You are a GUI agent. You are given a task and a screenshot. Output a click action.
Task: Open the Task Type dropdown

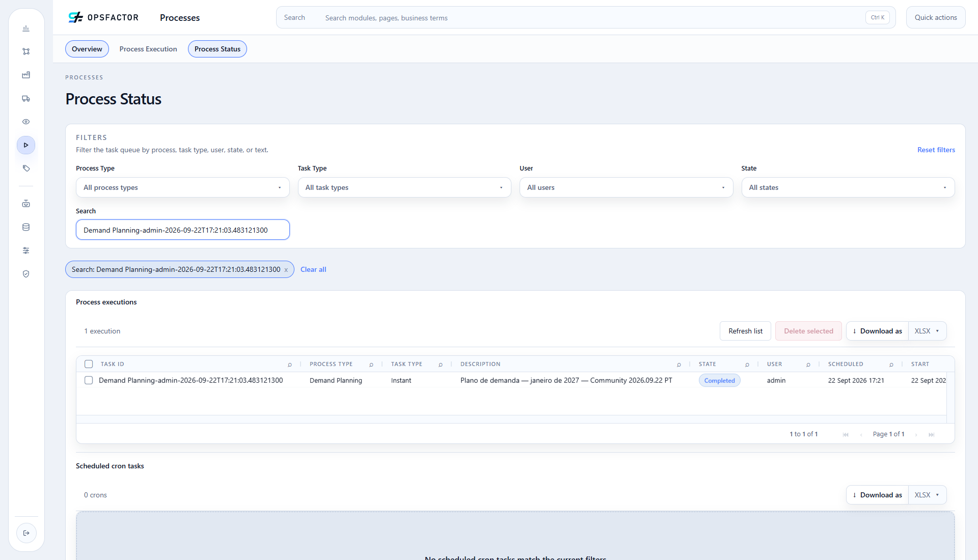404,187
